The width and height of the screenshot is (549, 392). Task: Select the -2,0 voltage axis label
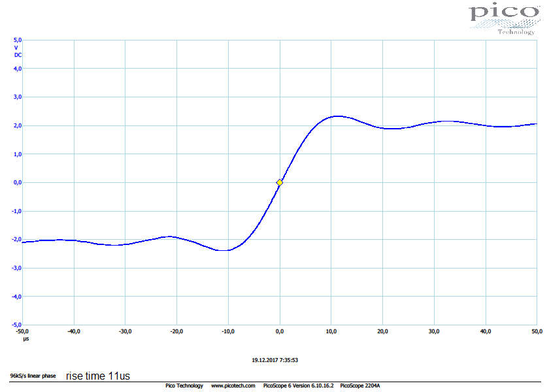17,239
